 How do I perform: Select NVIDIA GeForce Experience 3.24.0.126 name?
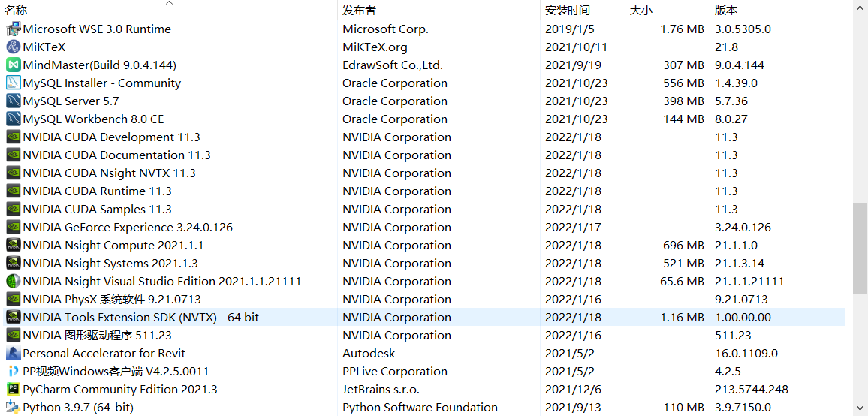pyautogui.click(x=128, y=227)
